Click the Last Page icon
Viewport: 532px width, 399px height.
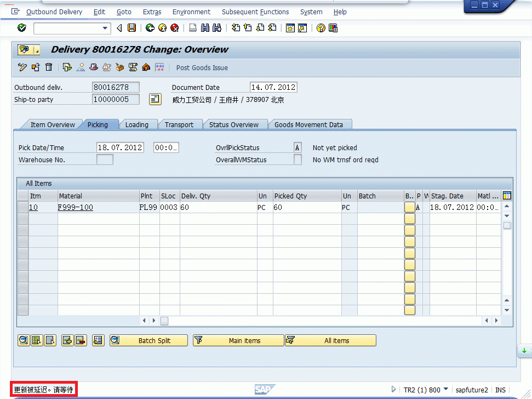click(x=272, y=28)
